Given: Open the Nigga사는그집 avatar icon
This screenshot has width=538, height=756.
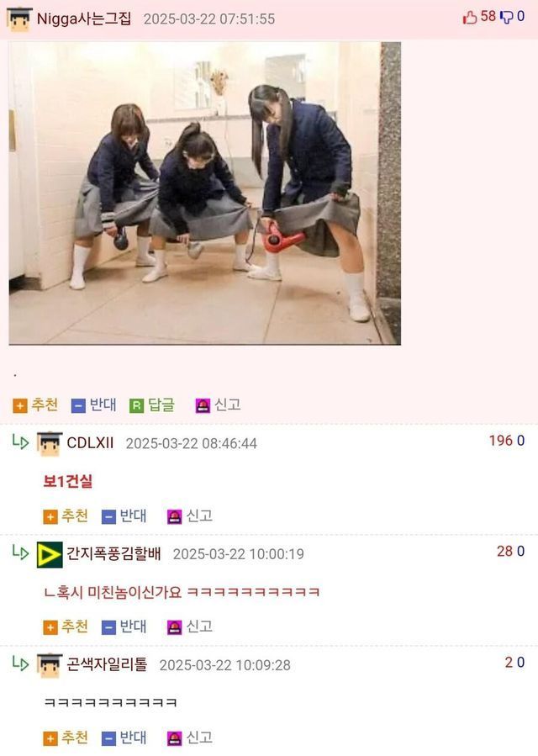Looking at the screenshot, I should [x=19, y=19].
